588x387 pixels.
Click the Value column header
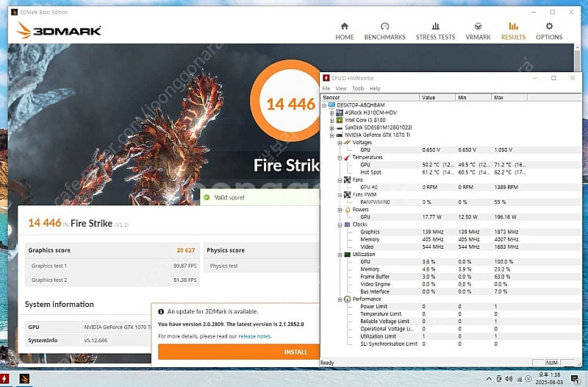click(x=437, y=97)
